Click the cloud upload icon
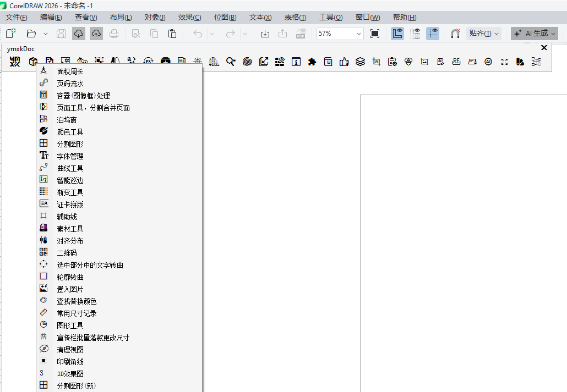The image size is (567, 392). (96, 34)
